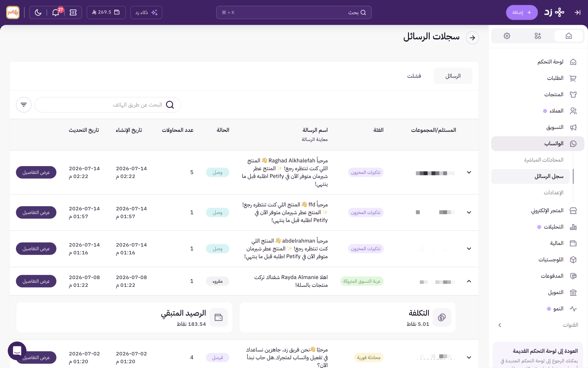Click the إضافة add button
Screen dimensions: 588x368
coord(522,12)
